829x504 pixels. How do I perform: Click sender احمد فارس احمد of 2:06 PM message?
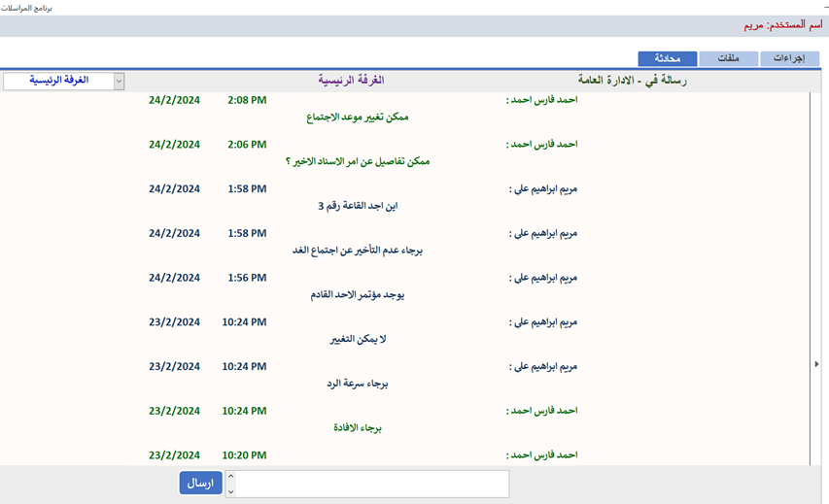coord(542,145)
